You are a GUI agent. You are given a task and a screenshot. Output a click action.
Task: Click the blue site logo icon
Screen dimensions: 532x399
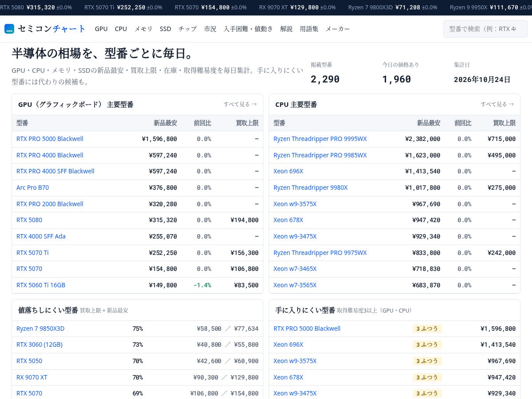tap(9, 29)
